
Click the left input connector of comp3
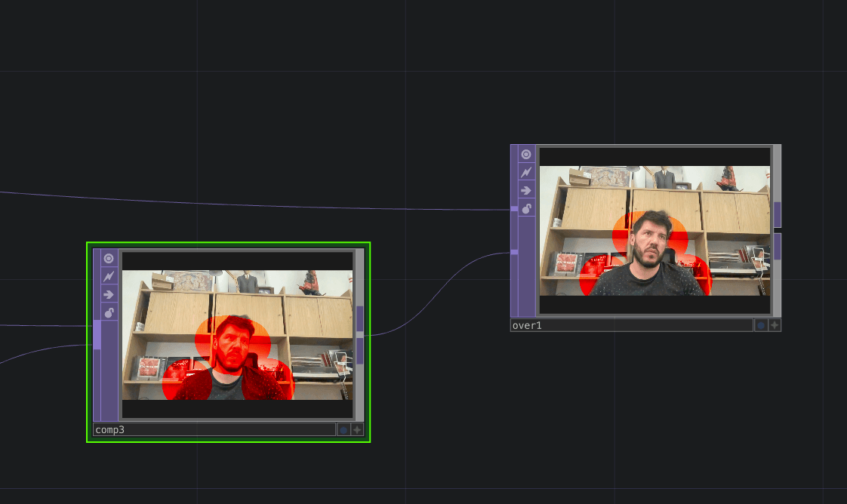coord(97,334)
